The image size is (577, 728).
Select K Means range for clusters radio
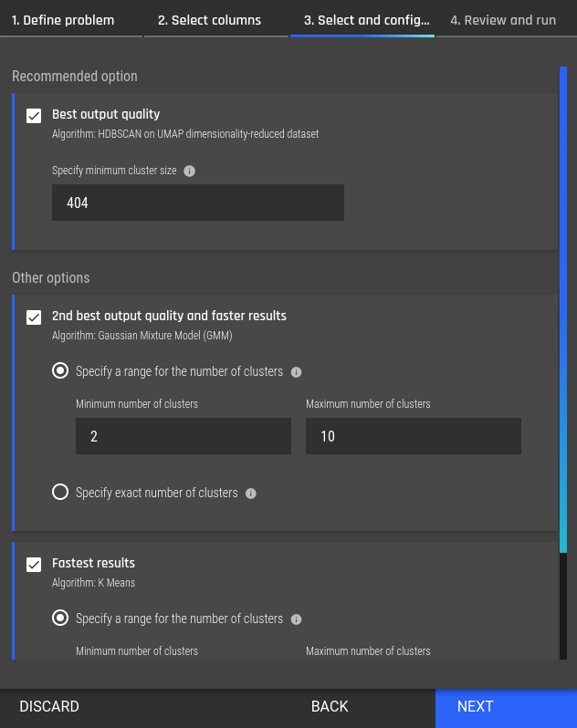(x=60, y=618)
